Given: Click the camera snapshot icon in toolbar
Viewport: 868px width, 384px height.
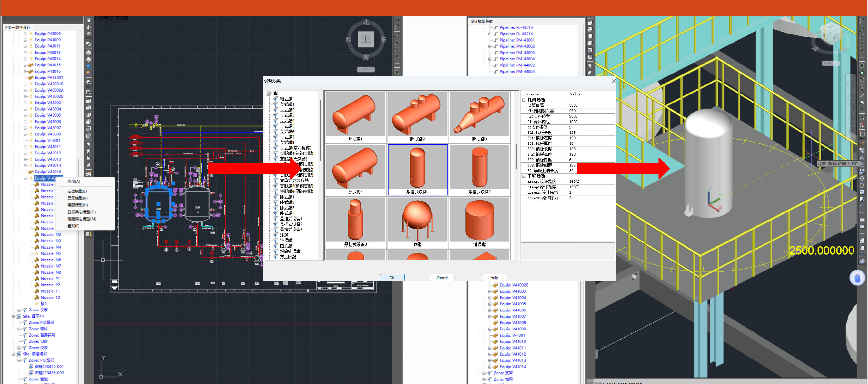Looking at the screenshot, I should click(89, 174).
